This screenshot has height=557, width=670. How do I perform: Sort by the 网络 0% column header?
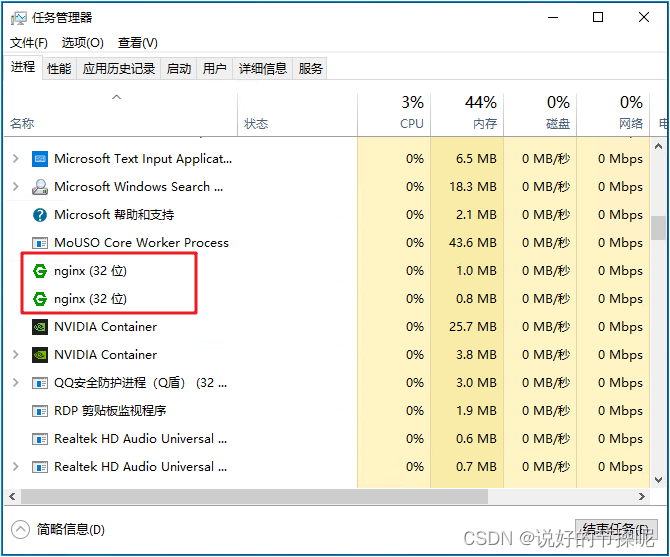coord(613,114)
